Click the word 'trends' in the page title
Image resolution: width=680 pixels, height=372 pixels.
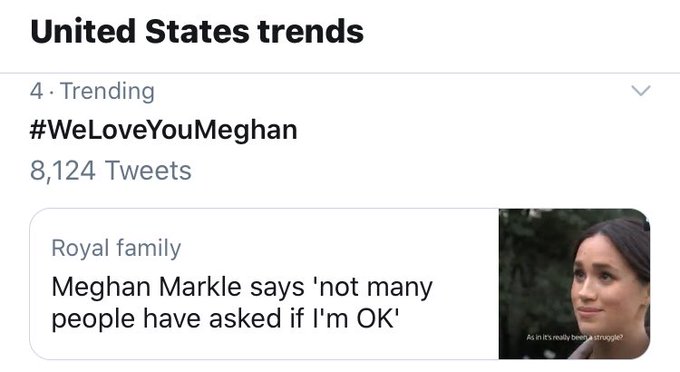pyautogui.click(x=311, y=31)
